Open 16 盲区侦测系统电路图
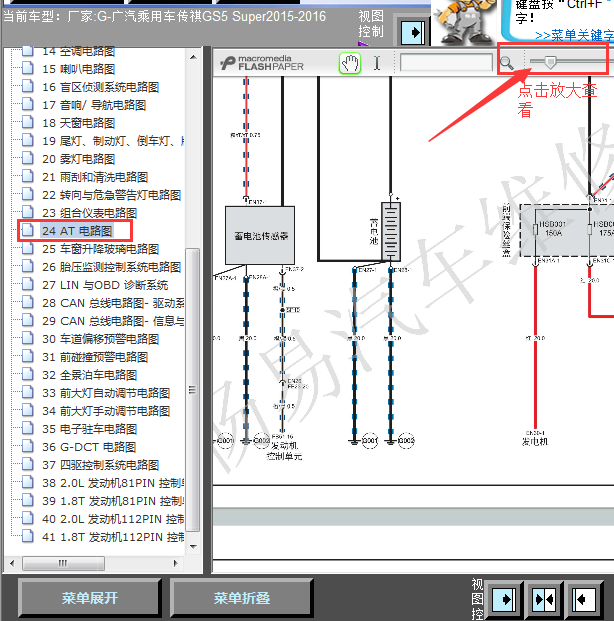 101,87
